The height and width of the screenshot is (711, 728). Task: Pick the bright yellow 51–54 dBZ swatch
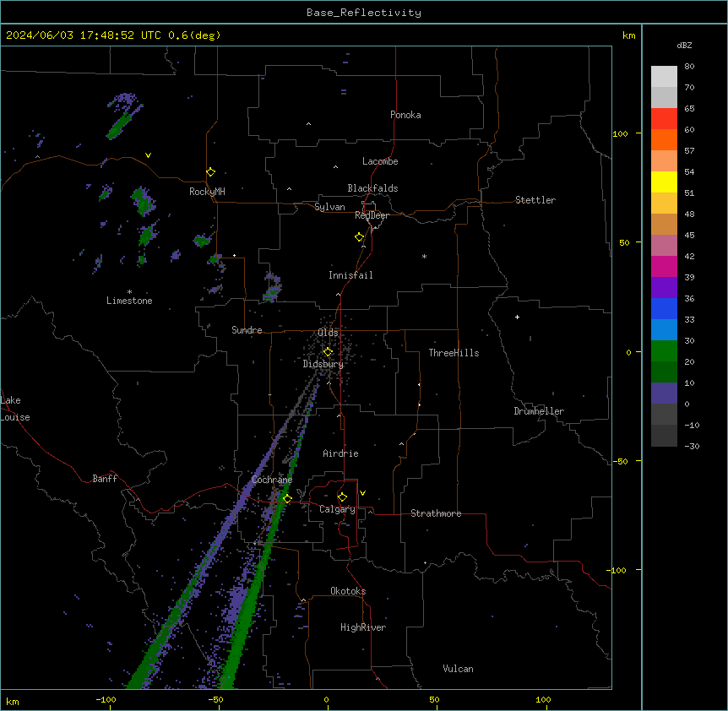click(664, 182)
